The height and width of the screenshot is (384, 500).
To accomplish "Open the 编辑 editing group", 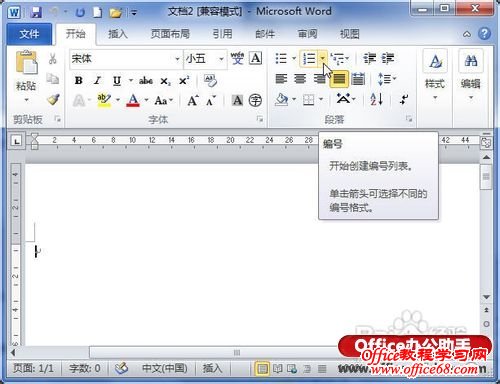I will coord(471,75).
